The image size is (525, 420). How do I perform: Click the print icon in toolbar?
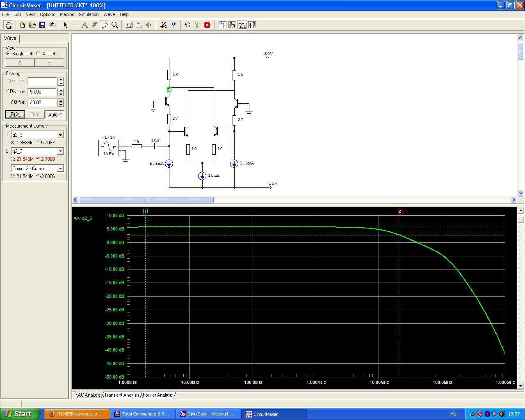(x=52, y=25)
